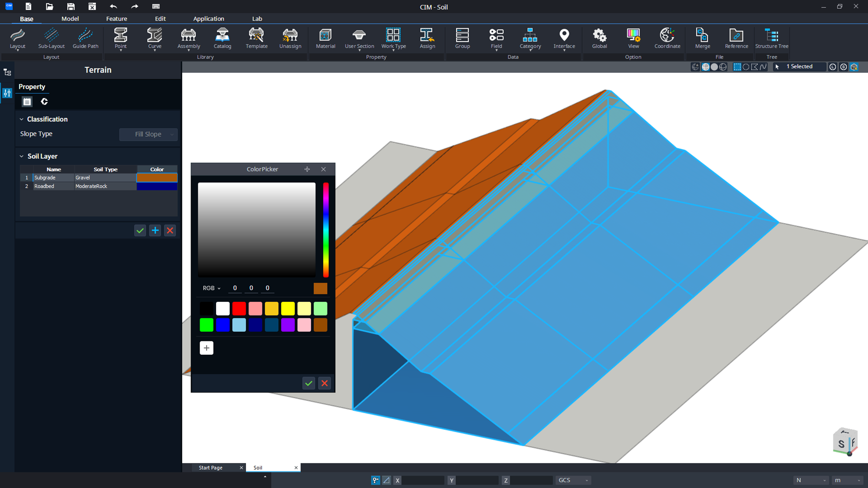Click the Subgrade layer orange color cell
The image size is (868, 488).
tap(157, 177)
